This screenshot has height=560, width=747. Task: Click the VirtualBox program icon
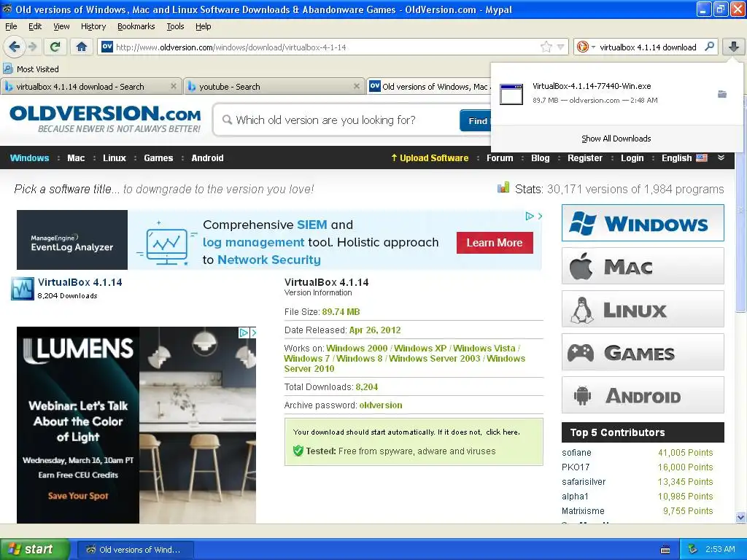pyautogui.click(x=23, y=289)
